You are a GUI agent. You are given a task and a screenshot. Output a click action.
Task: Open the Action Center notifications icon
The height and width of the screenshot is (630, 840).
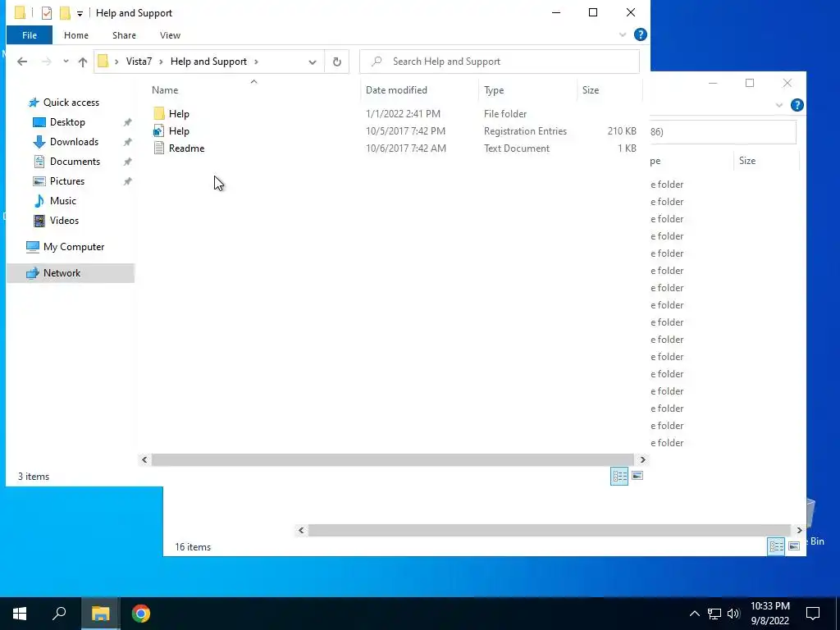pyautogui.click(x=813, y=614)
